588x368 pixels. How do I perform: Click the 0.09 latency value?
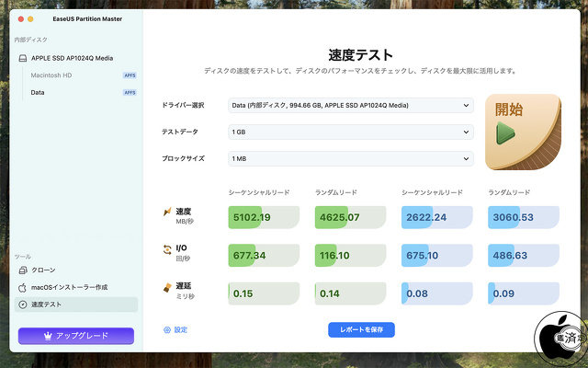[x=503, y=293]
